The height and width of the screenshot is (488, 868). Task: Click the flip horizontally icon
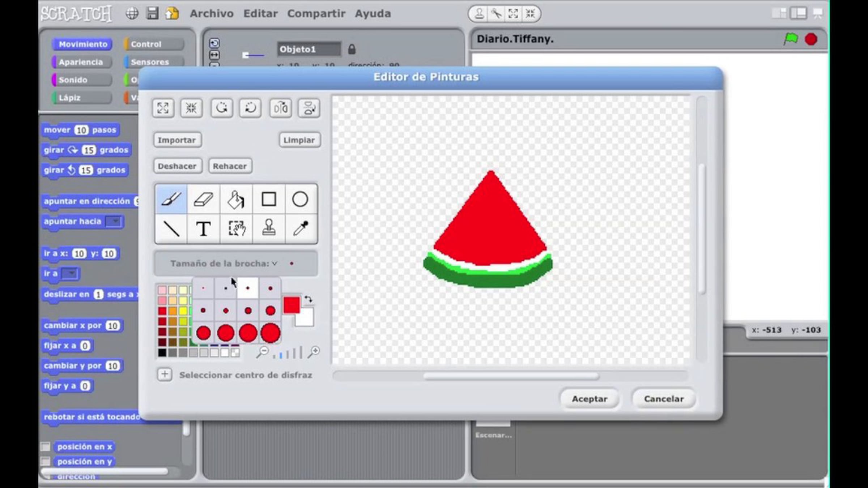point(280,108)
